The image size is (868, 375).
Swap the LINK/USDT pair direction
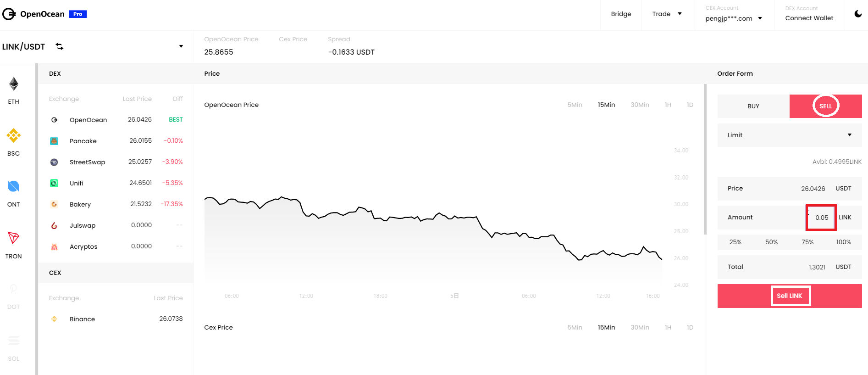(60, 46)
